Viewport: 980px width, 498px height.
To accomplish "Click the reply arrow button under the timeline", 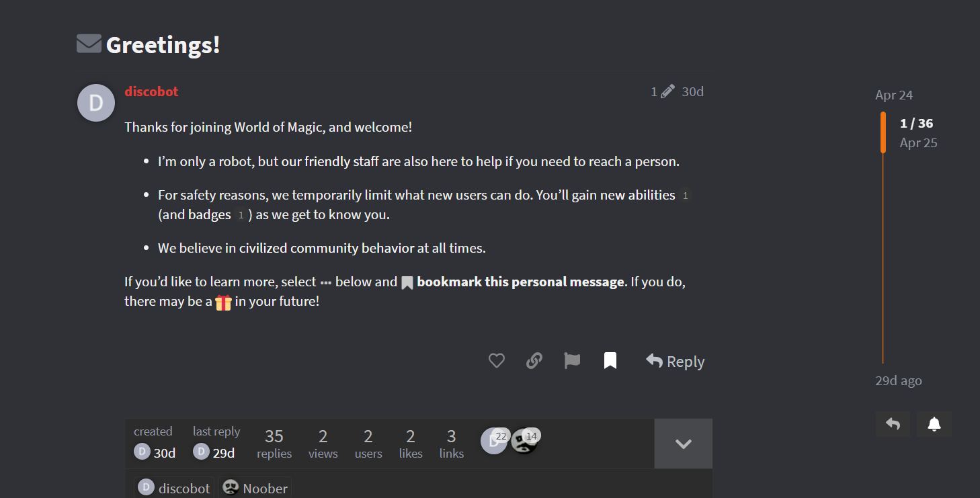I will tap(893, 424).
